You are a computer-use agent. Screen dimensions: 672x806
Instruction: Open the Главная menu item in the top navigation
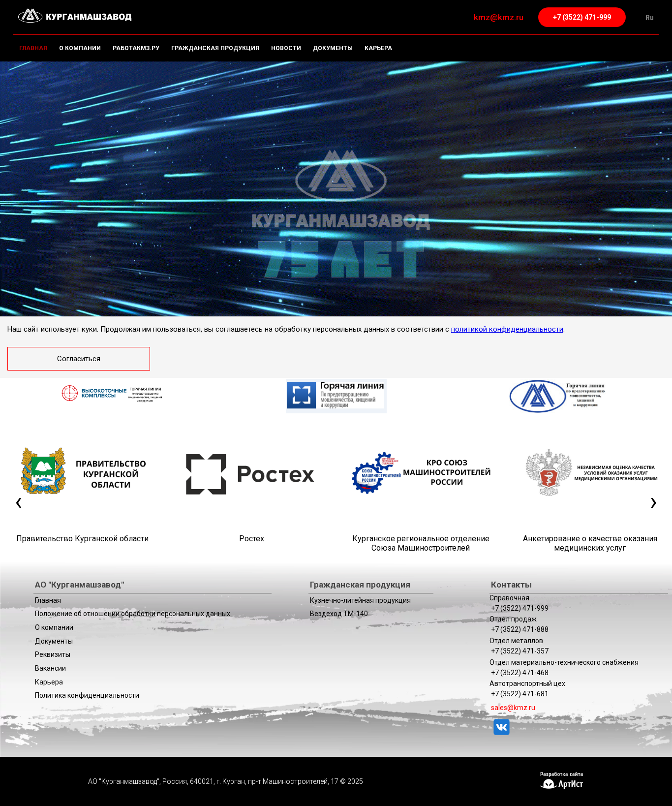pos(33,48)
